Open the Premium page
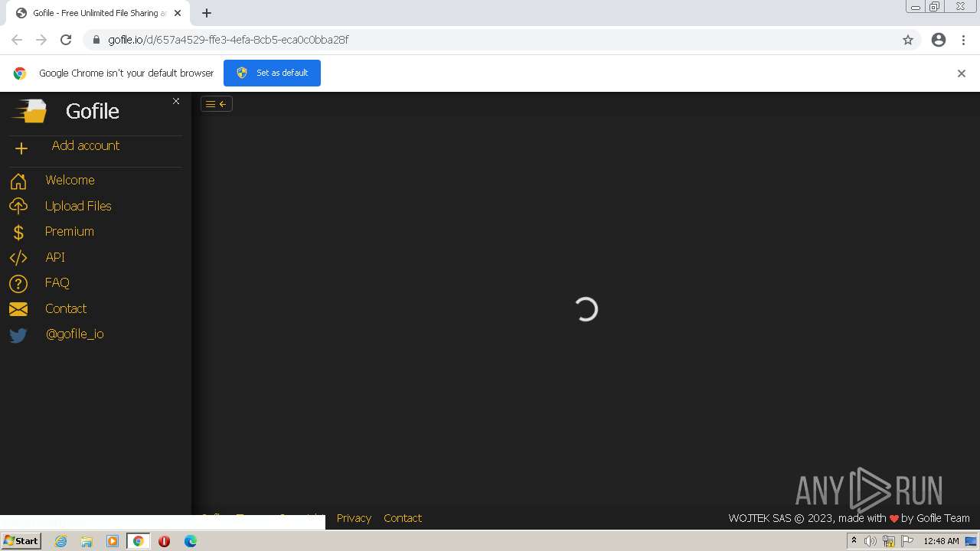Screen dimensions: 980x551 pos(70,231)
